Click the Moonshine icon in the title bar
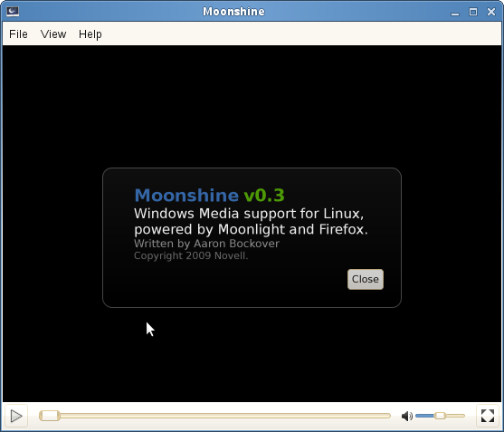This screenshot has height=432, width=504. click(x=13, y=12)
